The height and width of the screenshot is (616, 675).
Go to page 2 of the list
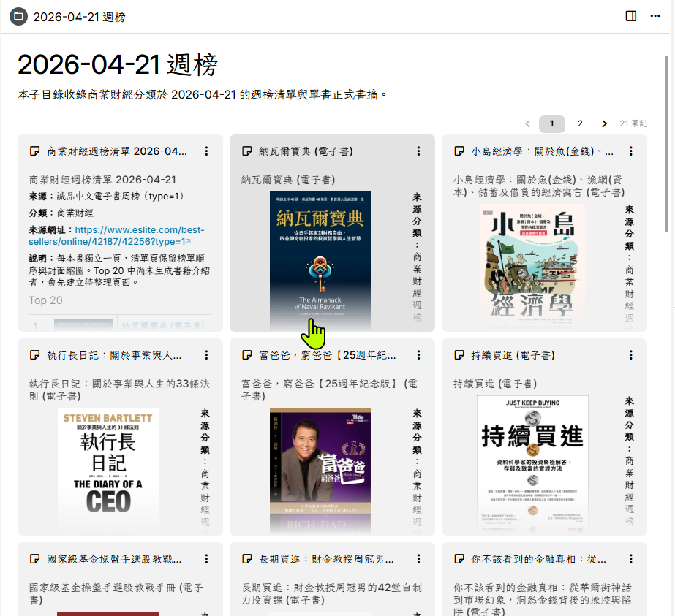point(580,123)
